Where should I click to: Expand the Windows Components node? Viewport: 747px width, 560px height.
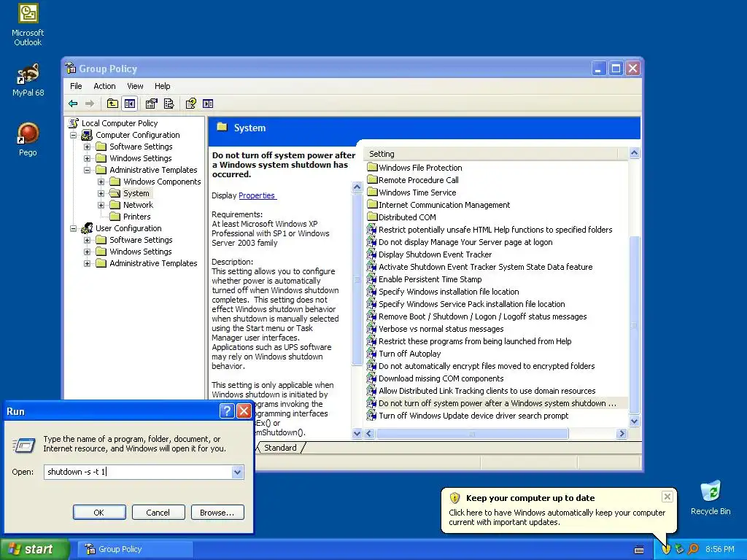tap(101, 182)
